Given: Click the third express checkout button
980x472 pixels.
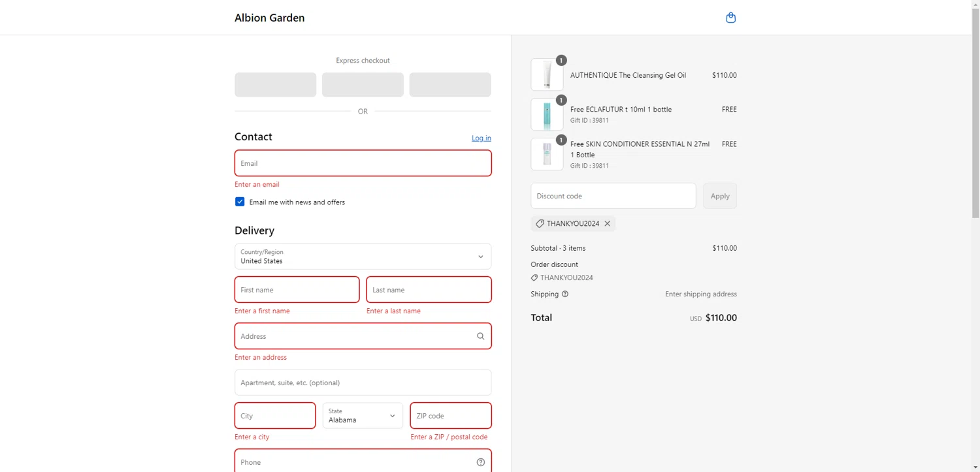Looking at the screenshot, I should (x=450, y=85).
